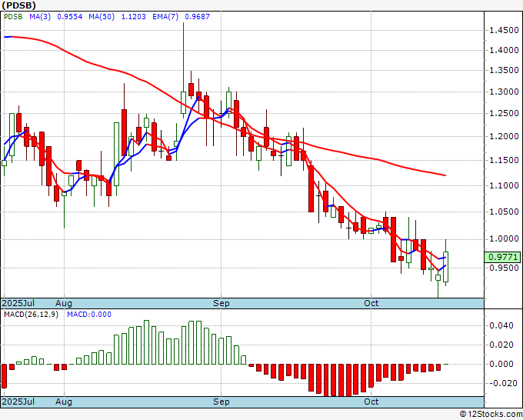Click the 1.1500 price axis label

[504, 160]
